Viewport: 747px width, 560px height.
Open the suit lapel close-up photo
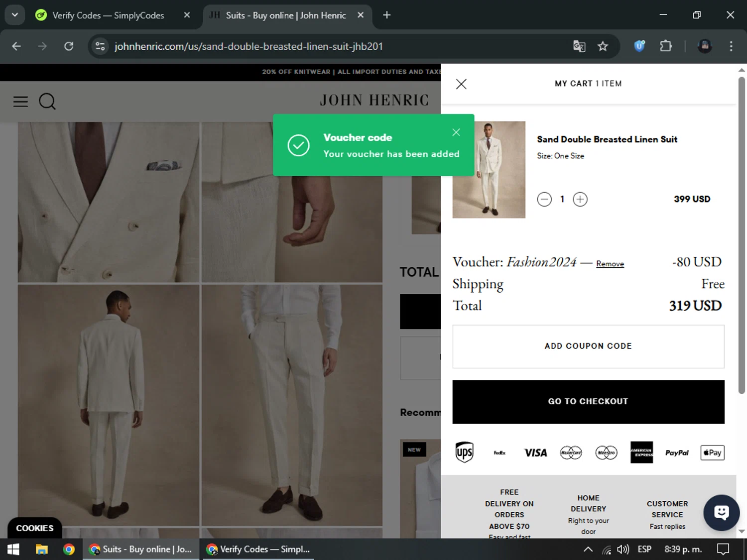pos(109,202)
